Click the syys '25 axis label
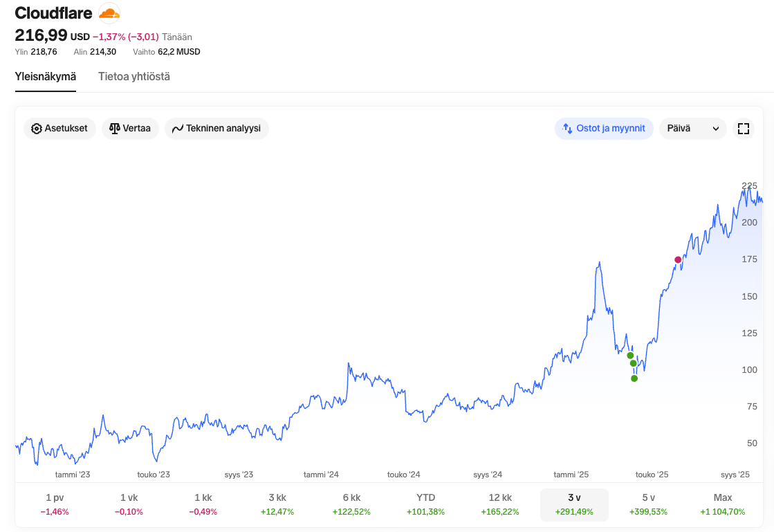 (735, 475)
